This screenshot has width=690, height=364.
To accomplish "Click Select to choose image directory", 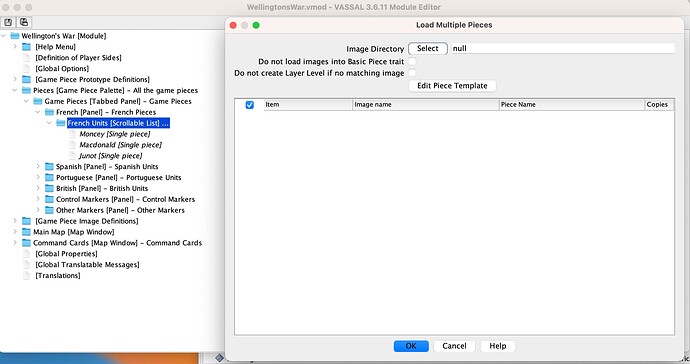I will pos(428,48).
